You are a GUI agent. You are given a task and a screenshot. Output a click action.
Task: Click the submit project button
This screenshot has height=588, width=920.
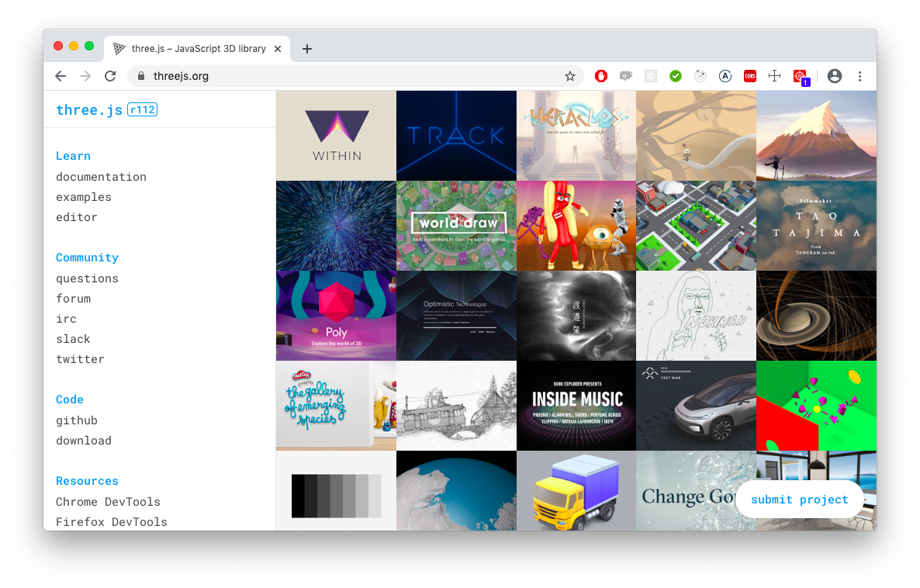pos(799,500)
